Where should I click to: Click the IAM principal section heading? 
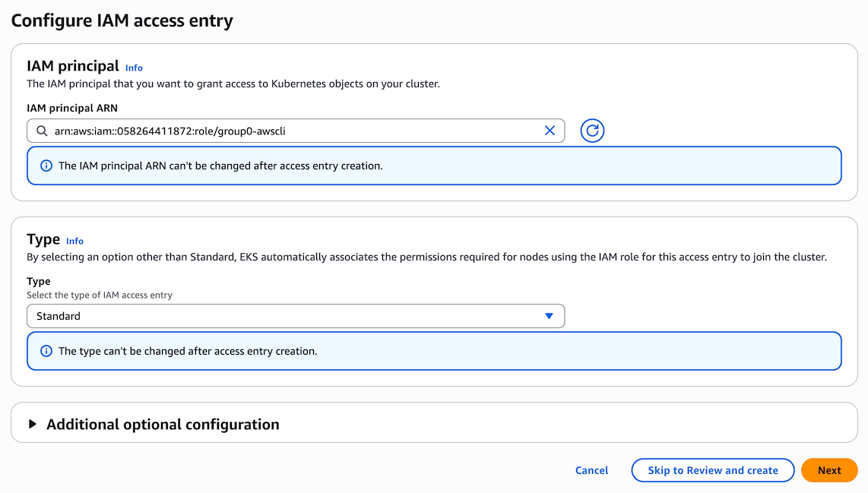coord(73,66)
